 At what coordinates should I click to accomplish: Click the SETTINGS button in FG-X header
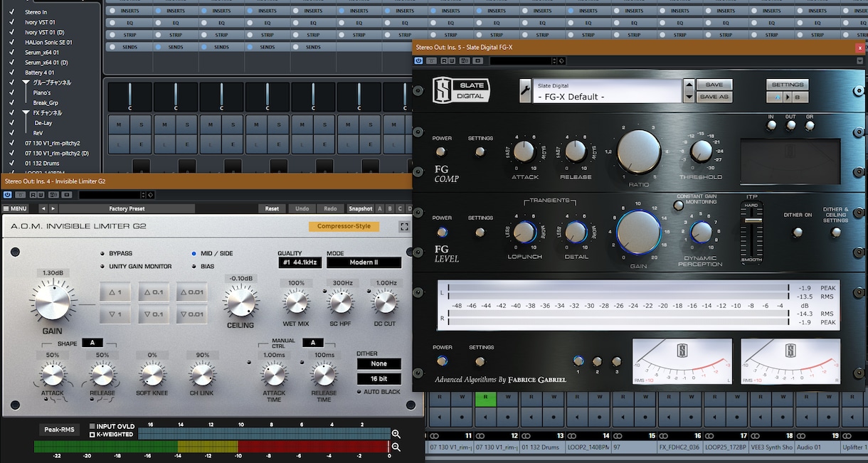click(x=787, y=85)
